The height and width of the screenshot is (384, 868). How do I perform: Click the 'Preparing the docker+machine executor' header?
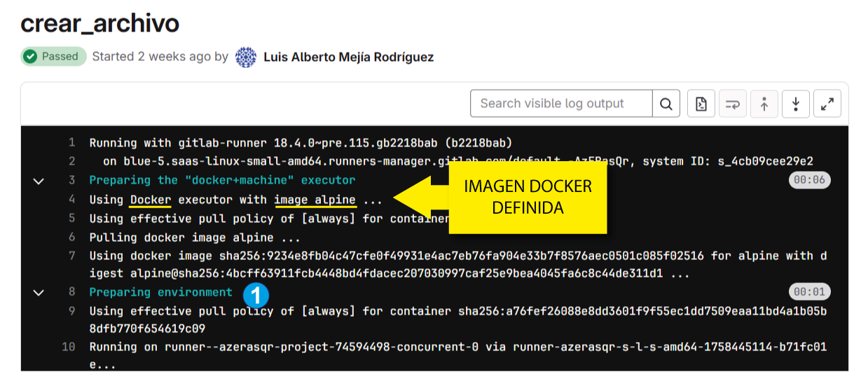coord(222,181)
